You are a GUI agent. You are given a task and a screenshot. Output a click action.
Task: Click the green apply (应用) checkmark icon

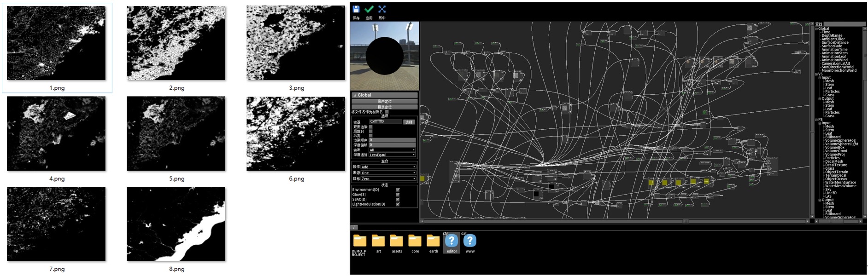point(369,10)
